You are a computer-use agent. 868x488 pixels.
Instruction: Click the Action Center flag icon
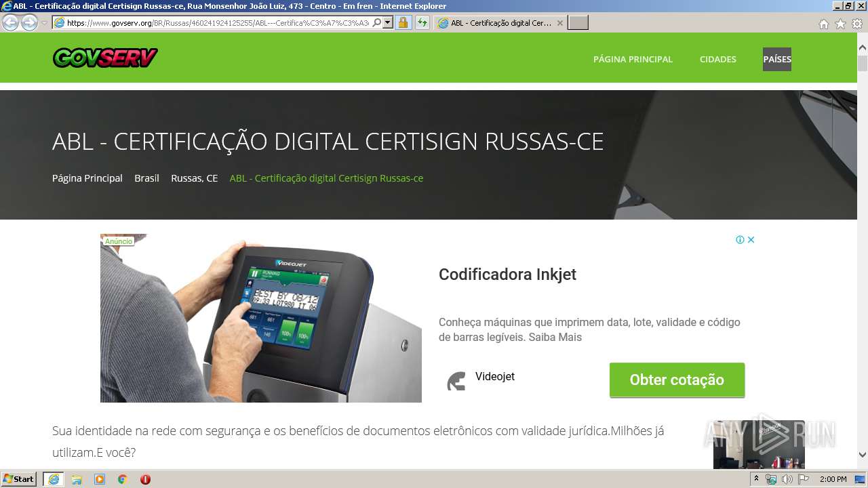click(804, 479)
